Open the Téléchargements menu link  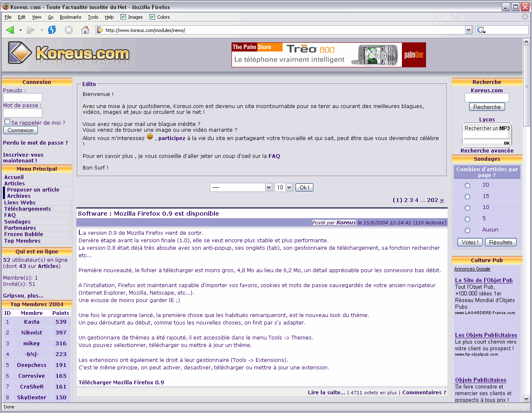(27, 209)
